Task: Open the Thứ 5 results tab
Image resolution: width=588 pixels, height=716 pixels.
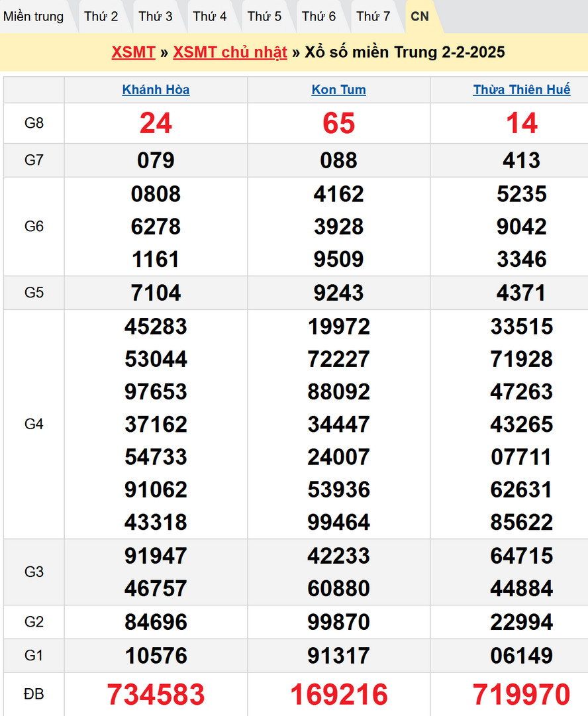Action: [264, 17]
